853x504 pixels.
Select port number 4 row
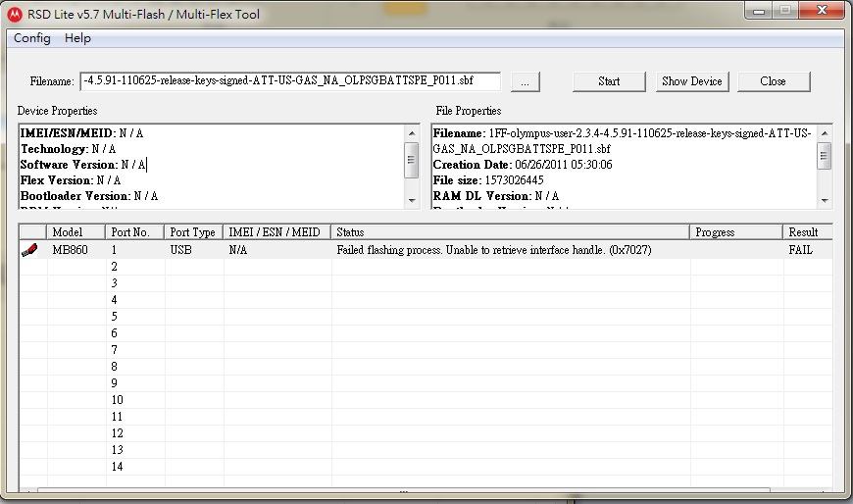426,300
